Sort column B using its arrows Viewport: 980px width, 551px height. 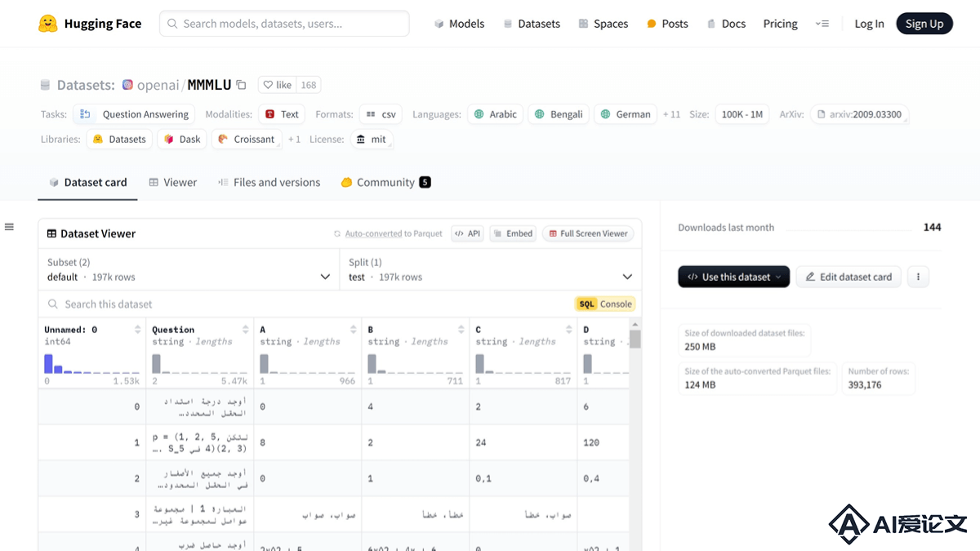pyautogui.click(x=461, y=330)
